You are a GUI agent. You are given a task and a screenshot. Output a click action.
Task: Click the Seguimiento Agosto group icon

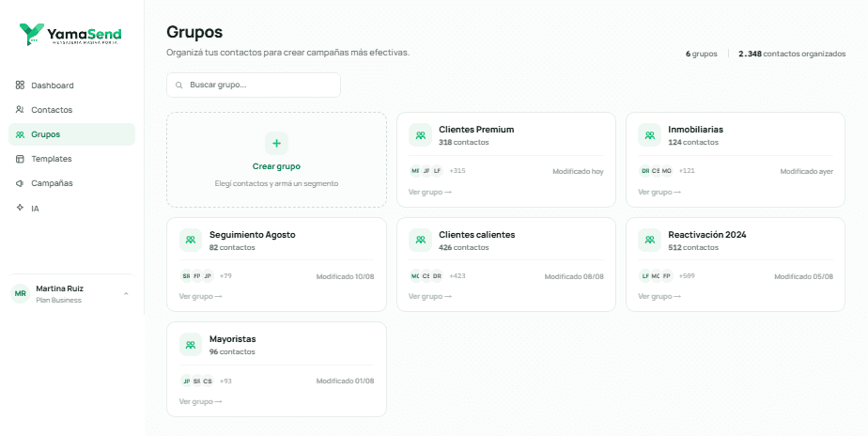[191, 240]
